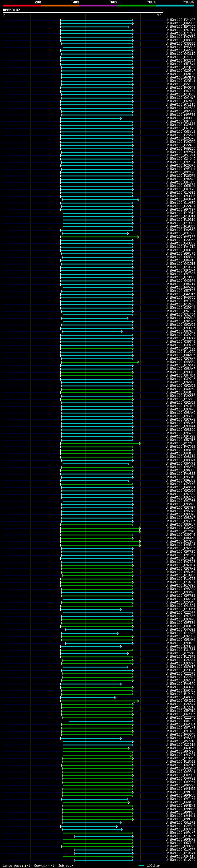Click the red ~20% identity color segment
The height and width of the screenshot is (868, 197).
22,6
